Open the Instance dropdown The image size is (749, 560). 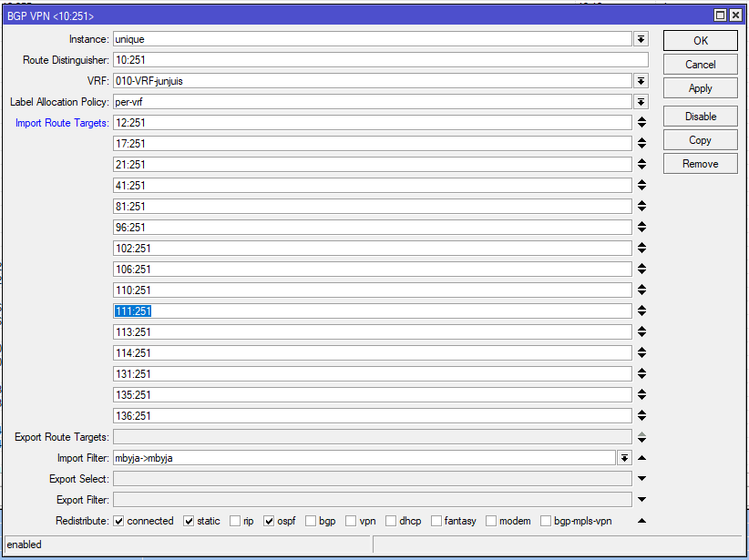coord(641,39)
